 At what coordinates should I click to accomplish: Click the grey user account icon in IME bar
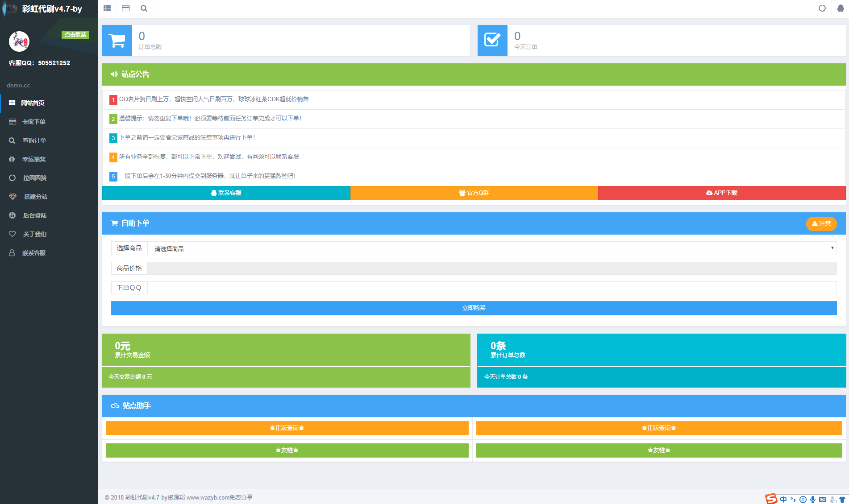point(833,500)
